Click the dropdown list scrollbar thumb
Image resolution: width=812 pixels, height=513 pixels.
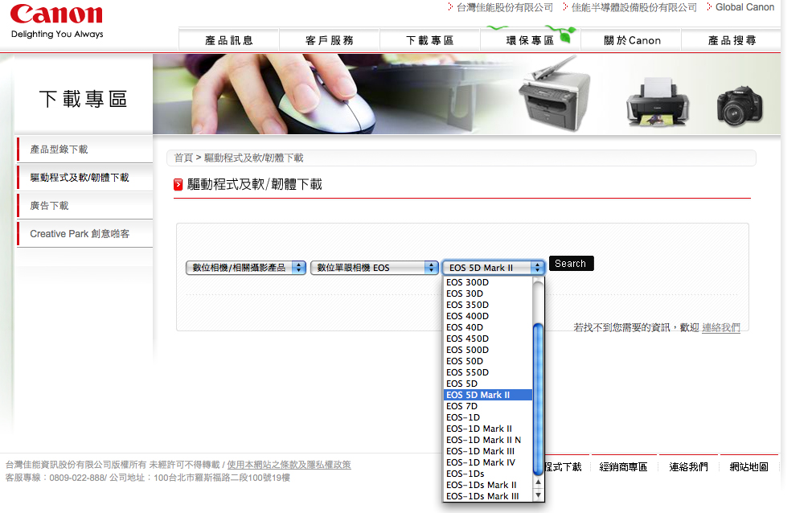pyautogui.click(x=538, y=399)
